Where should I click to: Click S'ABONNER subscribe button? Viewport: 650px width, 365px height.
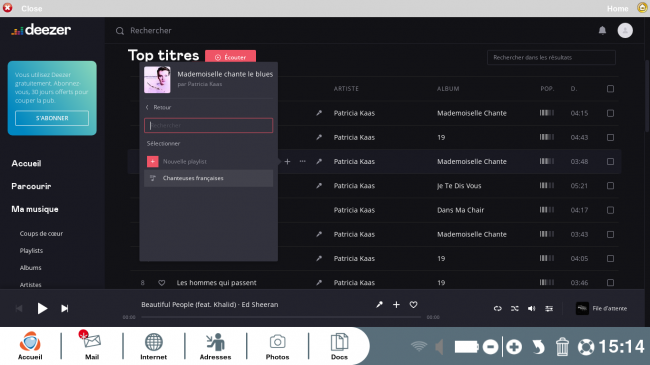point(52,118)
